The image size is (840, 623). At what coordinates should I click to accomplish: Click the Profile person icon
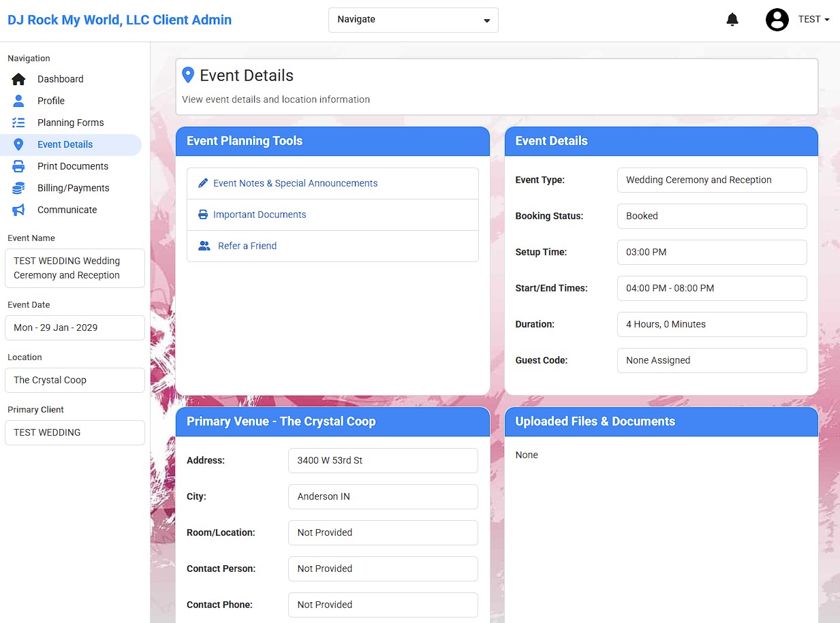[18, 101]
